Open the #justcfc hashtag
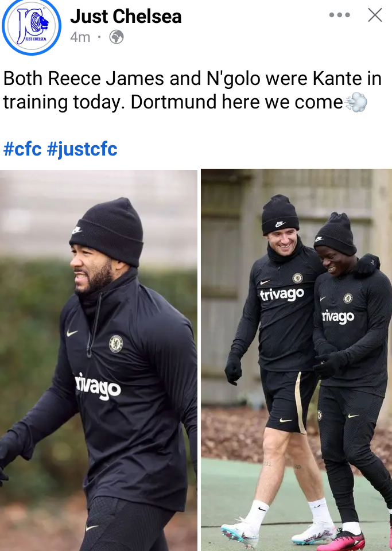 82,149
